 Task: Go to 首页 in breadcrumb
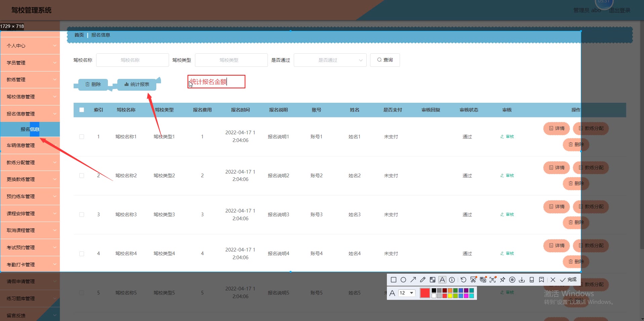point(79,35)
